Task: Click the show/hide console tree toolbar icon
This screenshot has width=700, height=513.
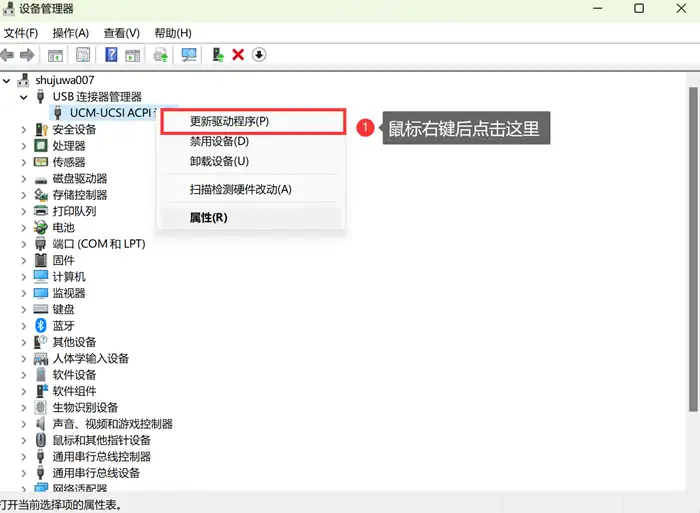Action: (55, 55)
